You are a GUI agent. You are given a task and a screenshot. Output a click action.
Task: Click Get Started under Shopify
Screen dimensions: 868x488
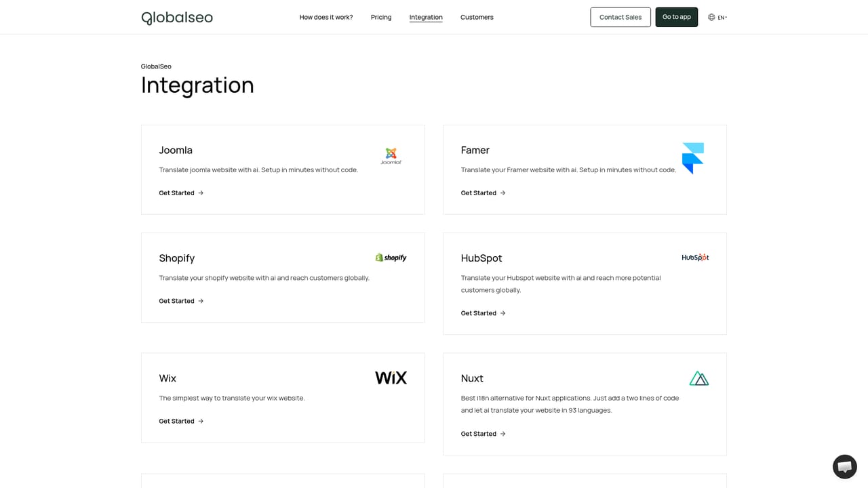pos(181,301)
